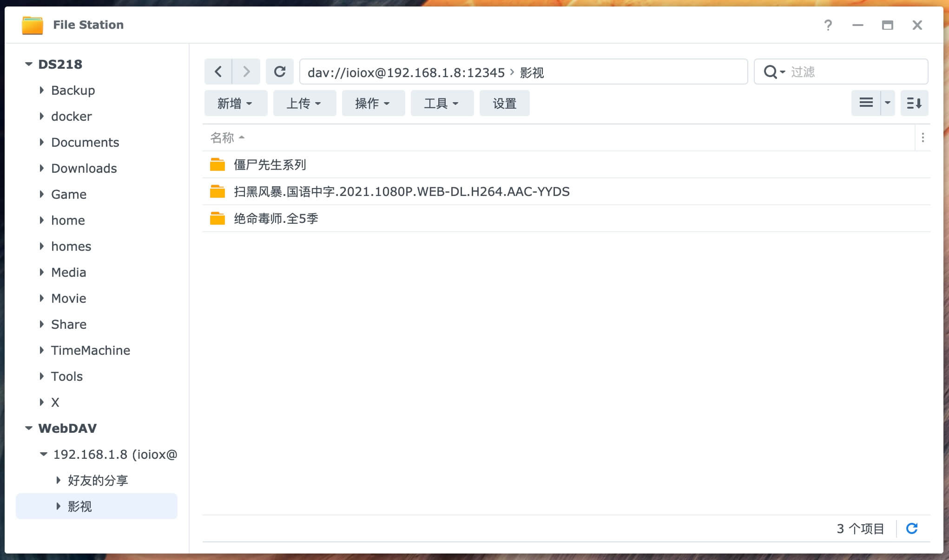Collapse the WebDAV section
This screenshot has width=949, height=560.
point(29,428)
